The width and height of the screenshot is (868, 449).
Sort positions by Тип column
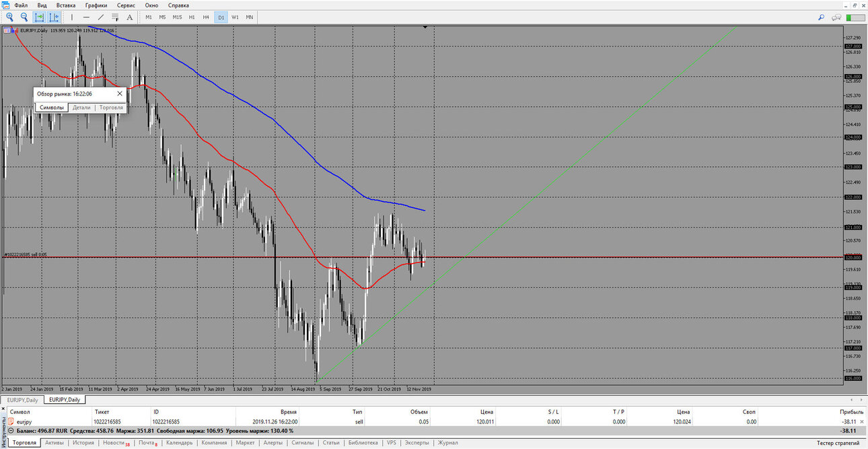click(x=357, y=411)
